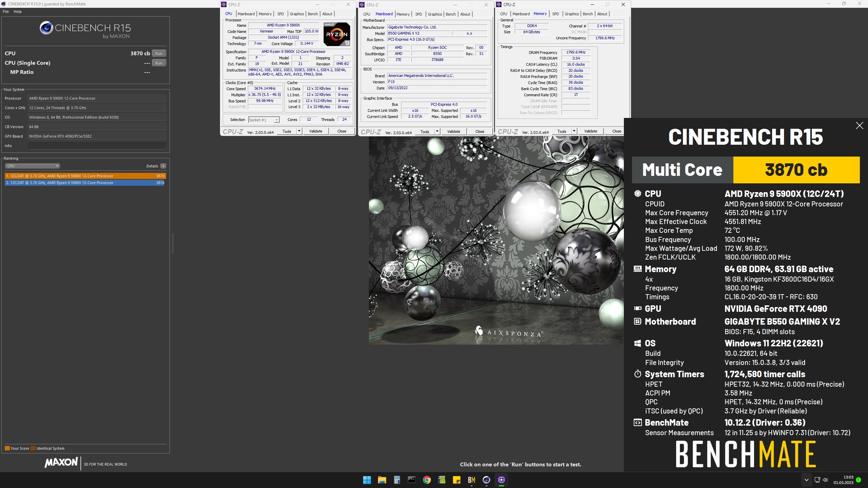Run the CPU multi-core benchmark
Screen dimensions: 868x488
point(159,54)
